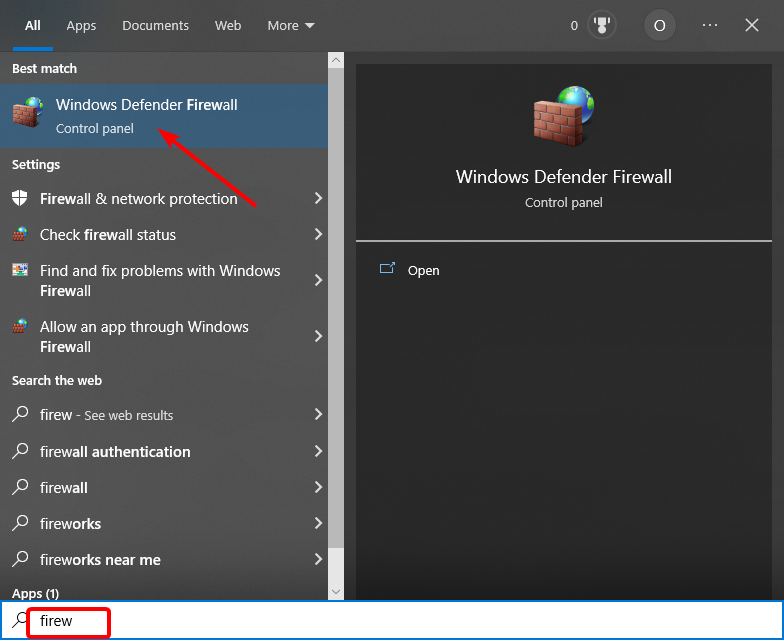Switch to the Apps tab
Viewport: 784px width, 640px height.
[x=81, y=26]
